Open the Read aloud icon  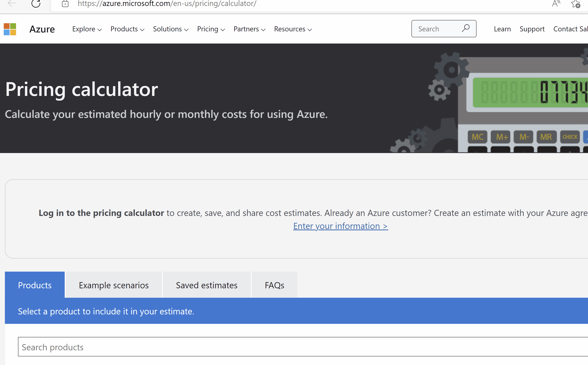click(556, 3)
